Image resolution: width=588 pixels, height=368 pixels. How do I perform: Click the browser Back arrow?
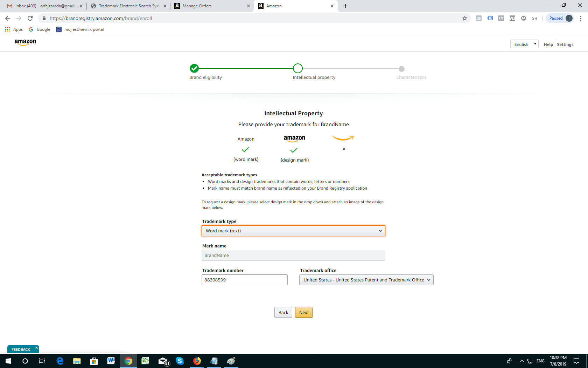point(8,18)
